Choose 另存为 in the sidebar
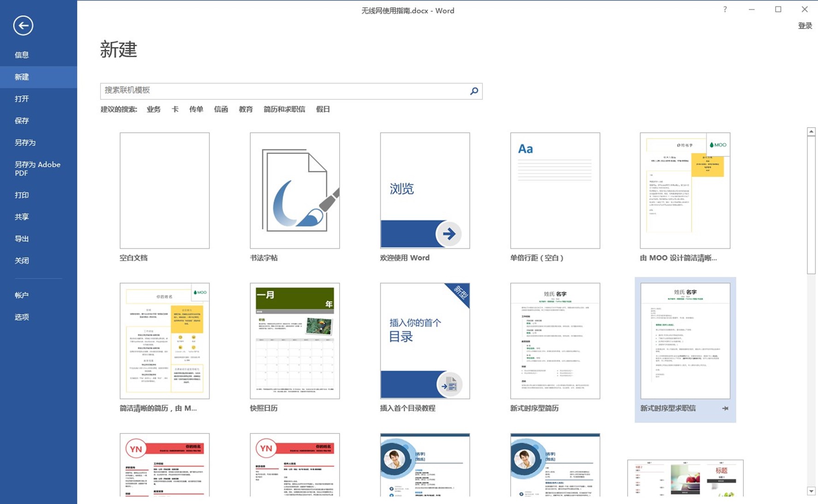Viewport: 818px width, 504px height. (x=38, y=142)
